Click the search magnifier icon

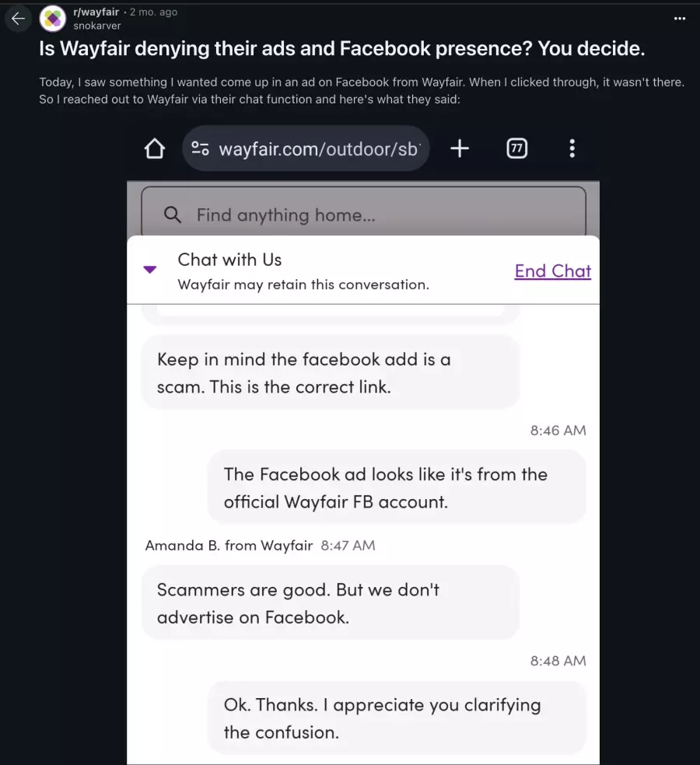click(173, 214)
